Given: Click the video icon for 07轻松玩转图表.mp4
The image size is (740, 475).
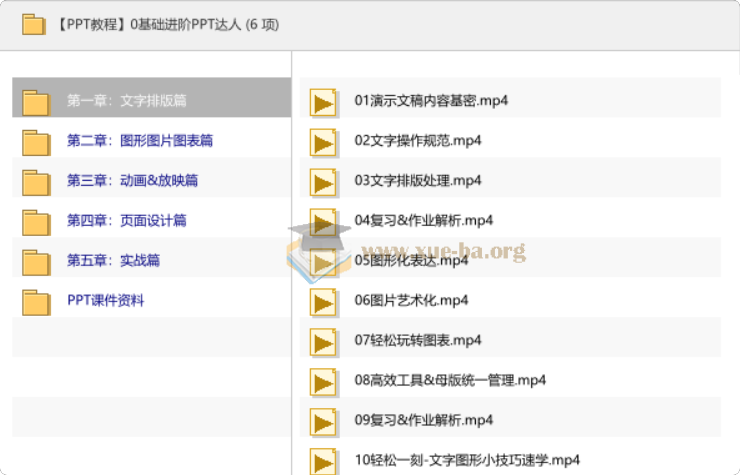Looking at the screenshot, I should (x=323, y=342).
